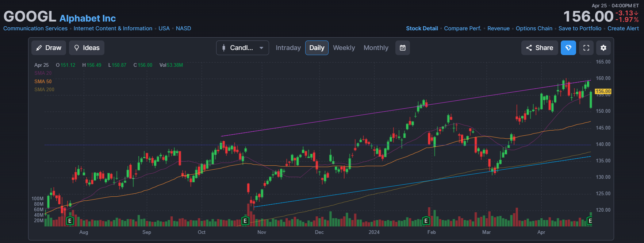644x243 pixels.
Task: Click the Vol 53.38M readout
Action: pyautogui.click(x=171, y=65)
